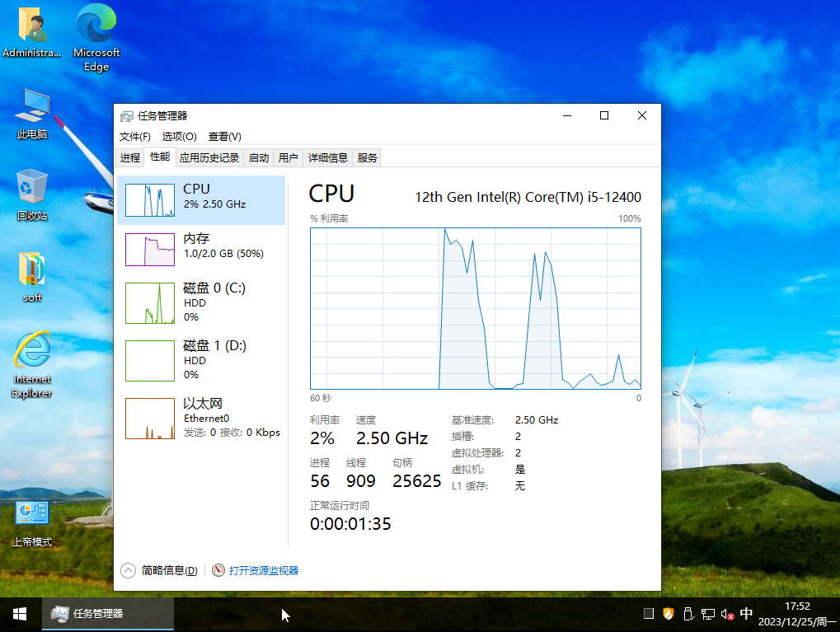840x632 pixels.
Task: Open the 查看(V) menu
Action: (x=225, y=137)
